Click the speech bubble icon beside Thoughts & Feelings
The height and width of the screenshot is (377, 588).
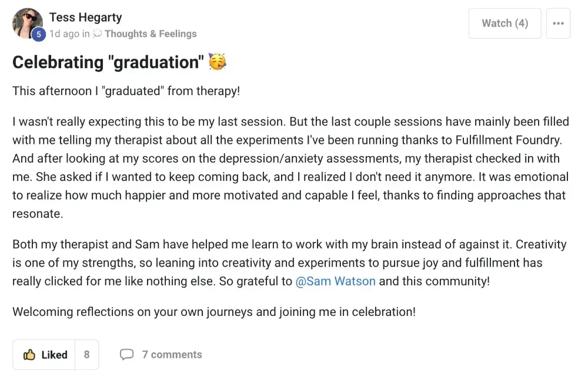click(98, 34)
